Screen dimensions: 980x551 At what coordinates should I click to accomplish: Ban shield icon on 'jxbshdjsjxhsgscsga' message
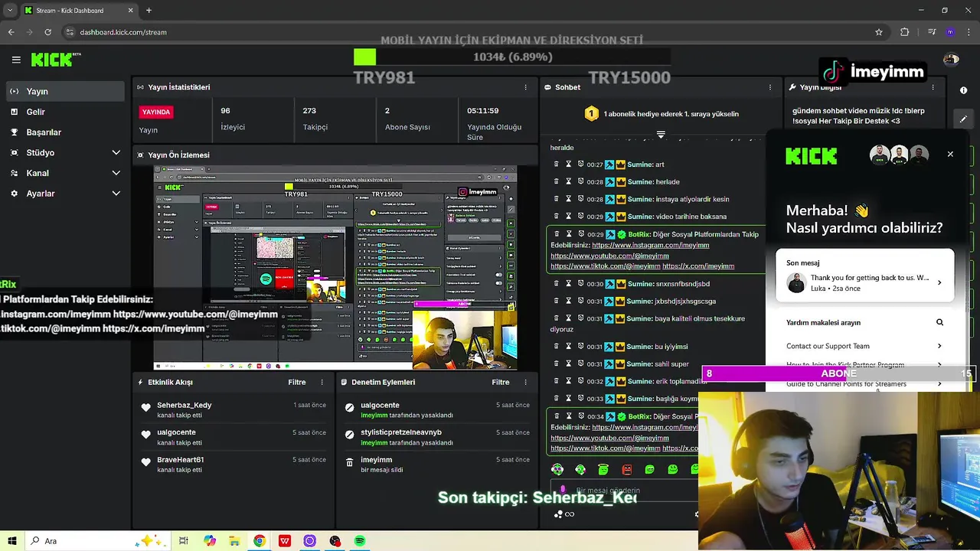point(580,301)
